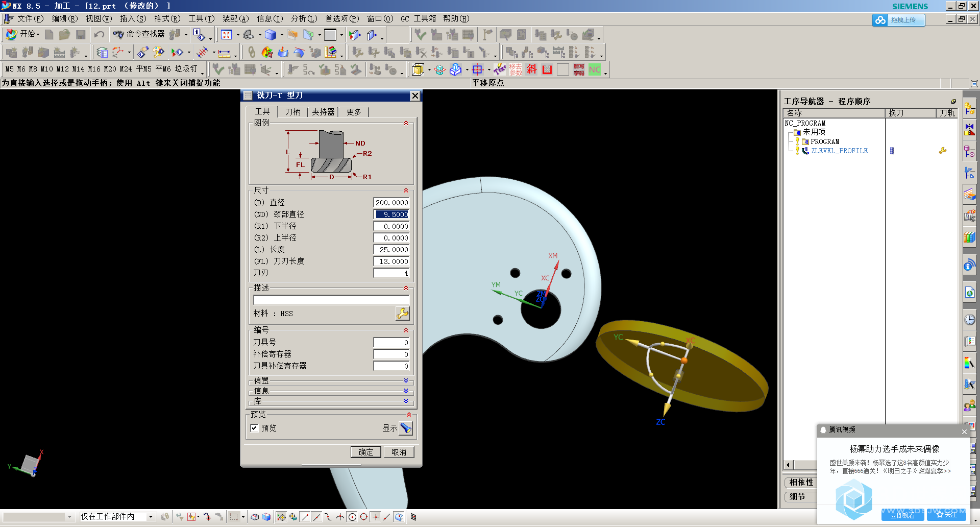Screen dimensions: 980x527
Task: Open the 细节 panel
Action: click(x=801, y=497)
